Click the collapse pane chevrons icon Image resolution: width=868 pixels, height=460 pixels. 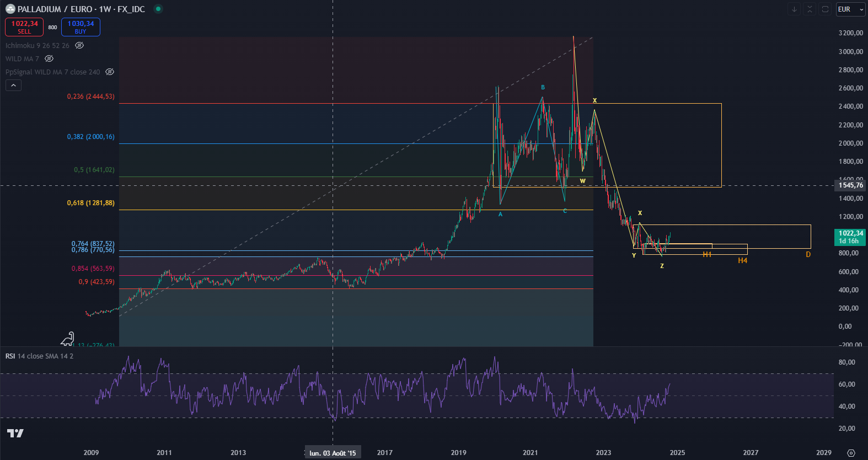click(810, 9)
